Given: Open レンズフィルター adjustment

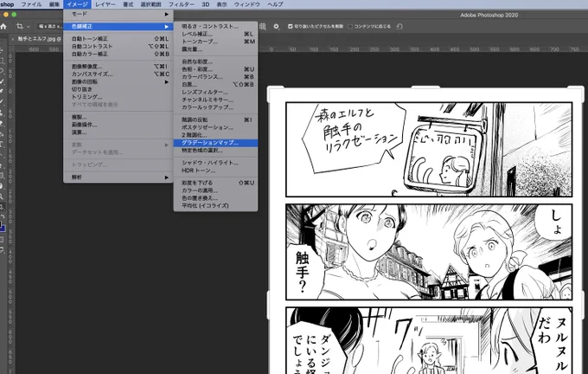Looking at the screenshot, I should (215, 92).
